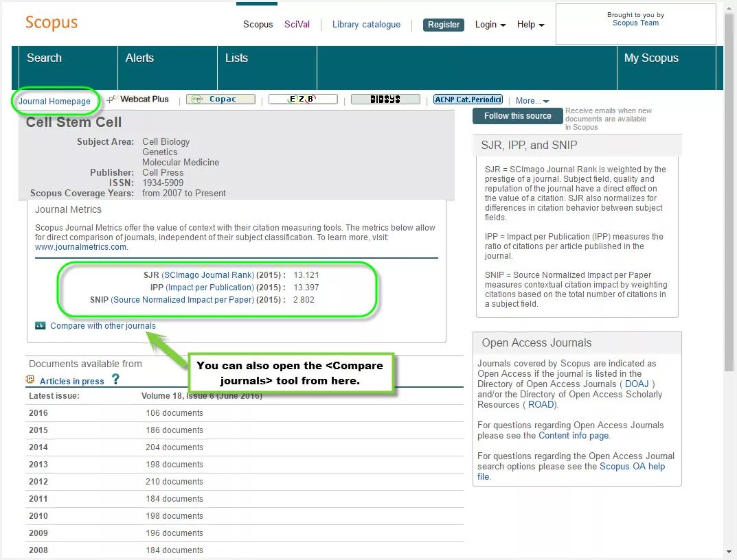Open 2016 row with 106 documents
737x560 pixels.
pos(245,413)
